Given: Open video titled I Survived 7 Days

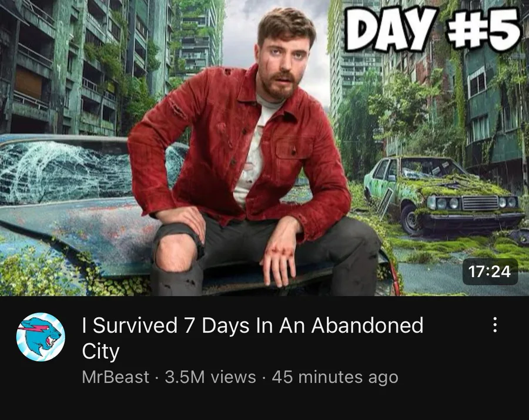Looking at the screenshot, I should click(x=252, y=338).
